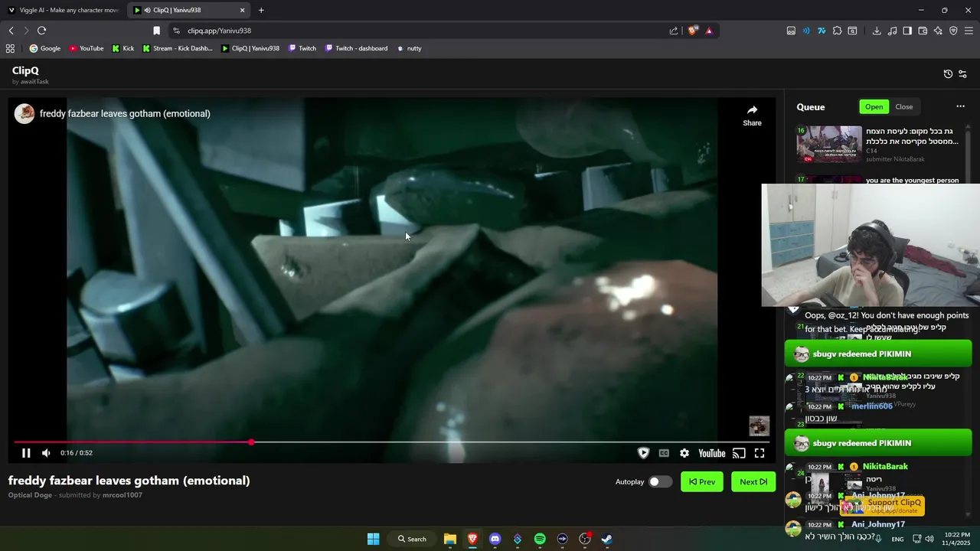
Task: Open the browser extensions puzzle icon
Action: tap(837, 31)
